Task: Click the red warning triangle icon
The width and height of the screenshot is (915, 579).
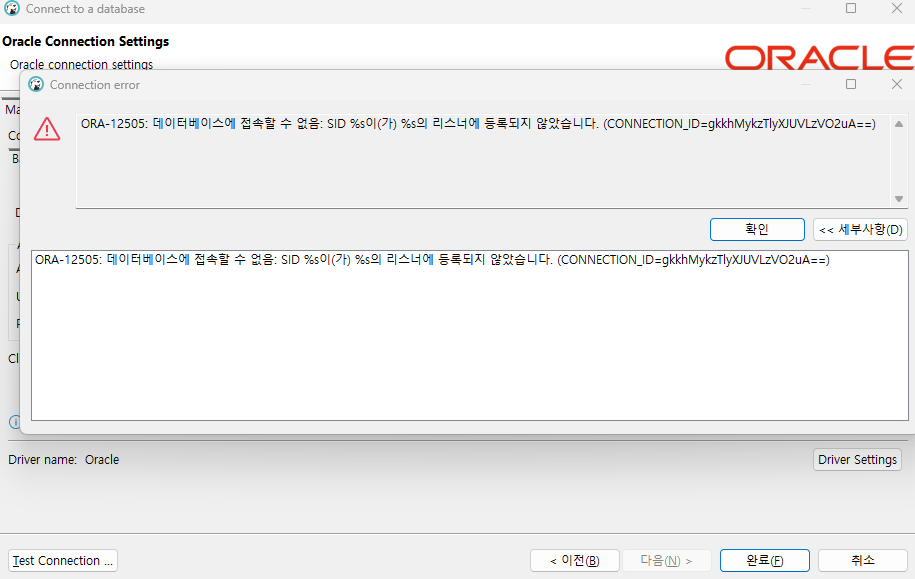Action: (x=47, y=129)
